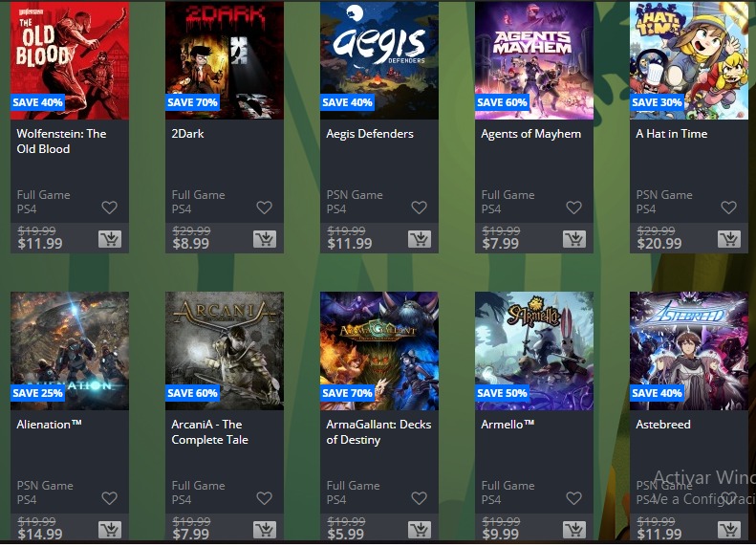The height and width of the screenshot is (547, 756).
Task: Toggle wishlist heart for 2Dark
Action: click(264, 208)
